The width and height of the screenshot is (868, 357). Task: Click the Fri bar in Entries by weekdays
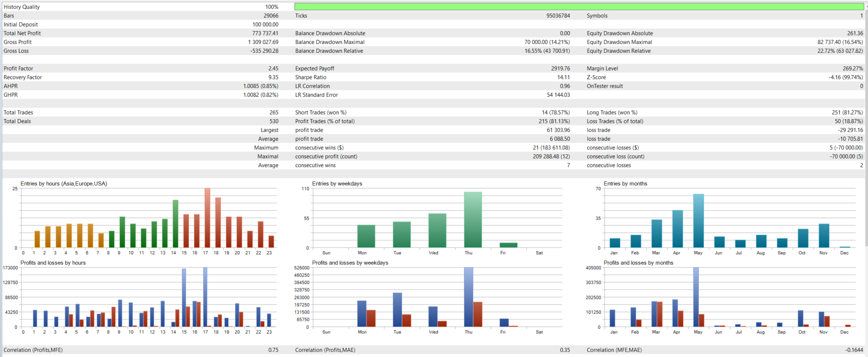point(509,245)
